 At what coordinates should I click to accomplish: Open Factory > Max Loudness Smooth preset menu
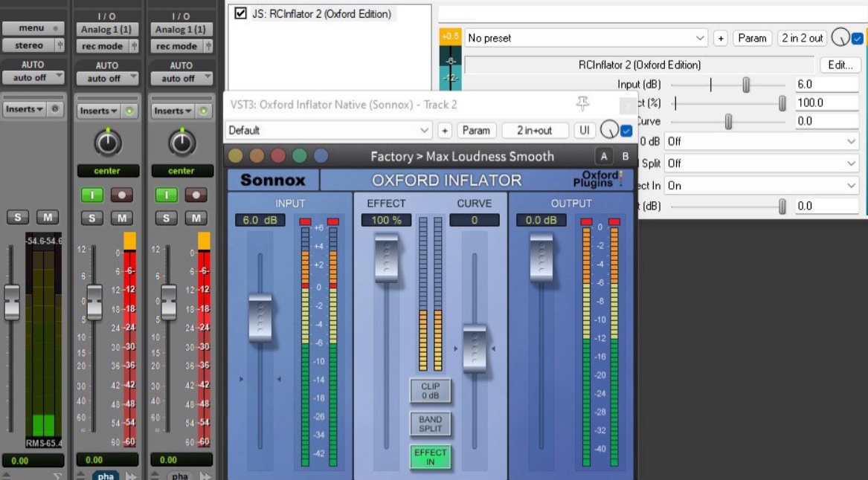click(462, 157)
